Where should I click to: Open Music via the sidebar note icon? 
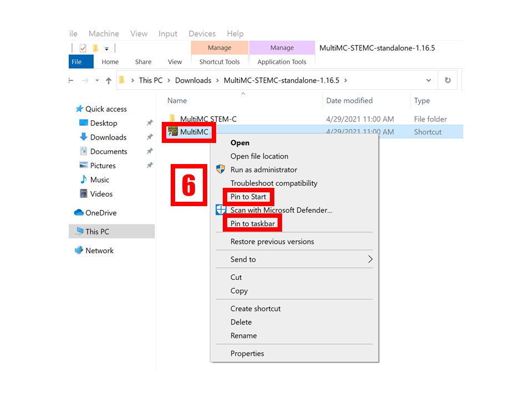(84, 179)
